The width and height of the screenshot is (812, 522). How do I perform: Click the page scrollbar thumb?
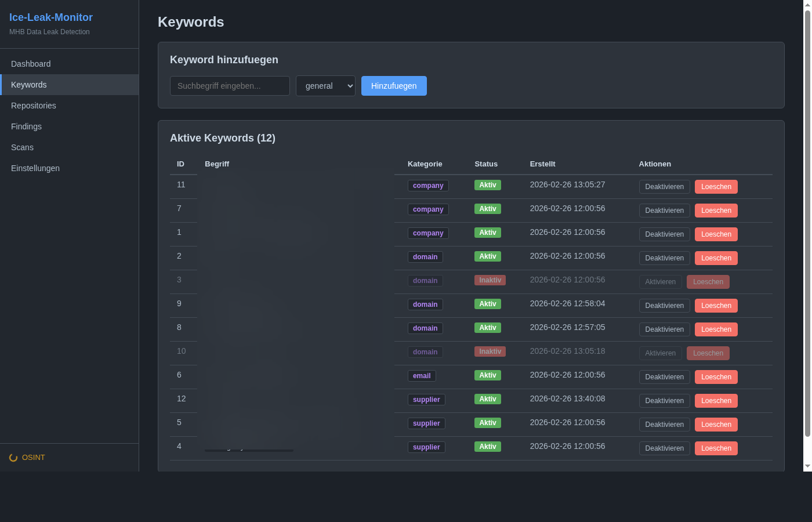(x=807, y=223)
